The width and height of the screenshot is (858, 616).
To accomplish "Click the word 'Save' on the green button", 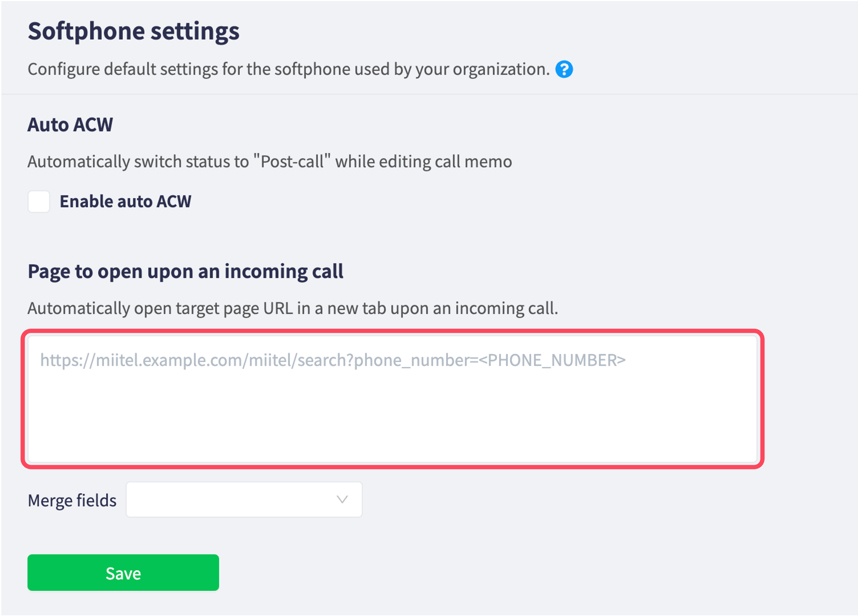I will [x=123, y=573].
